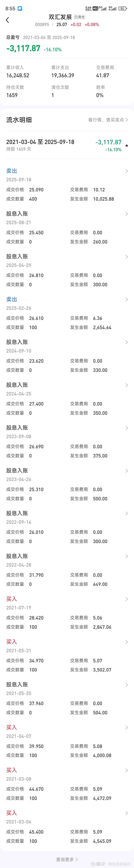The height and width of the screenshot is (868, 134).
Task: Expand the 2022-04-28 股息入账 entry chevron
Action: coord(127,556)
